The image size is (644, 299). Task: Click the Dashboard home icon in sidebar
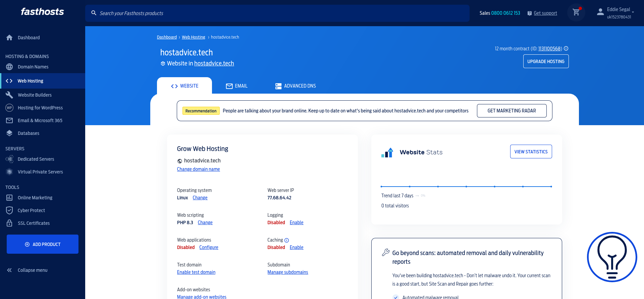tap(9, 38)
